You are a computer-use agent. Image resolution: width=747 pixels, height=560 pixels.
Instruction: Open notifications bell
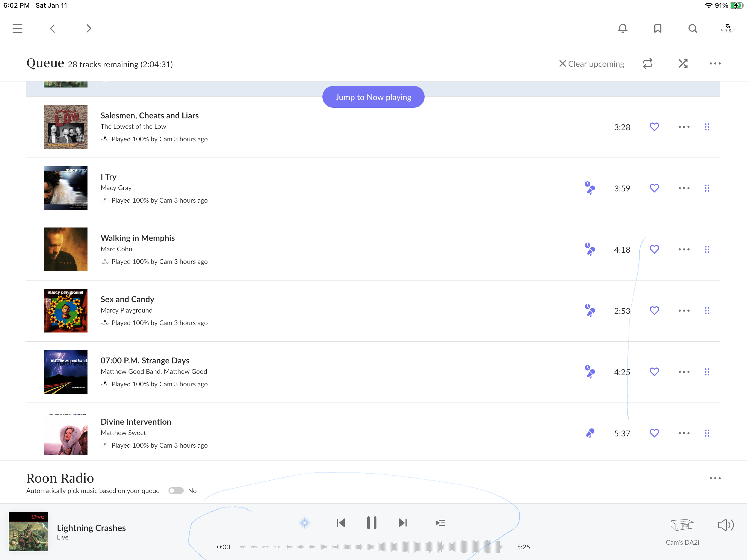click(x=623, y=28)
